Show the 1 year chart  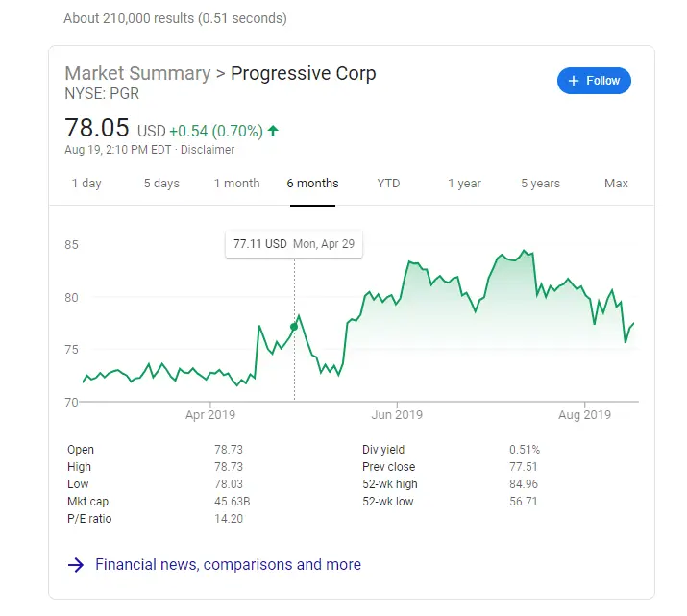pos(464,184)
